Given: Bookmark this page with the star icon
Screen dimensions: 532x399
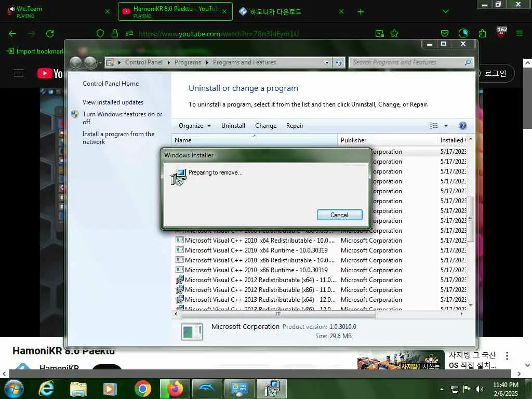Looking at the screenshot, I should (394, 33).
